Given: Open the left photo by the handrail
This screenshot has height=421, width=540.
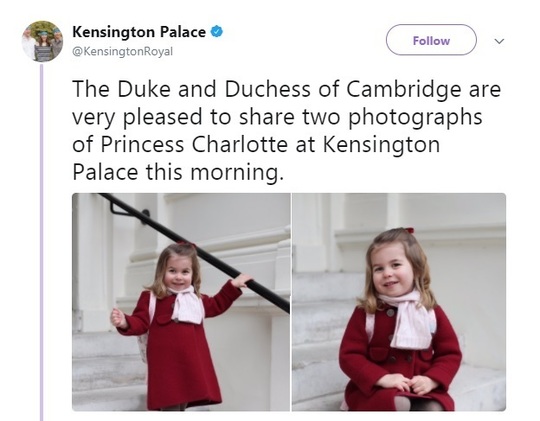Looking at the screenshot, I should 181,302.
